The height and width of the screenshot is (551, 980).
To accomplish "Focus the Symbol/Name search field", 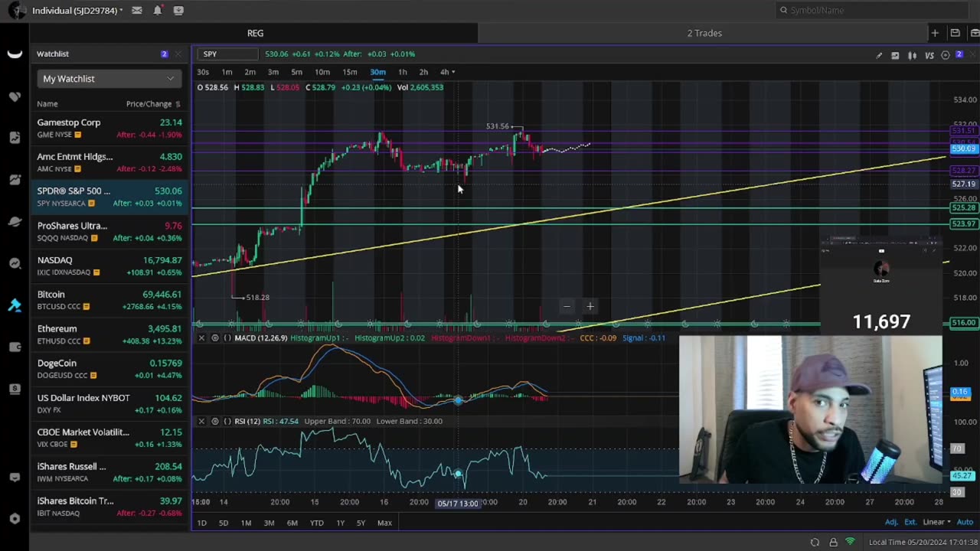I will pyautogui.click(x=873, y=10).
